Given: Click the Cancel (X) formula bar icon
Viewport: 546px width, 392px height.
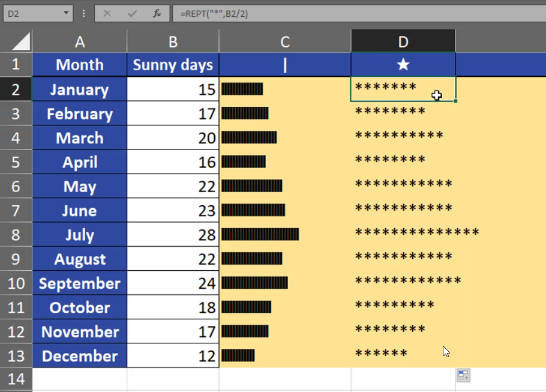Looking at the screenshot, I should [107, 13].
